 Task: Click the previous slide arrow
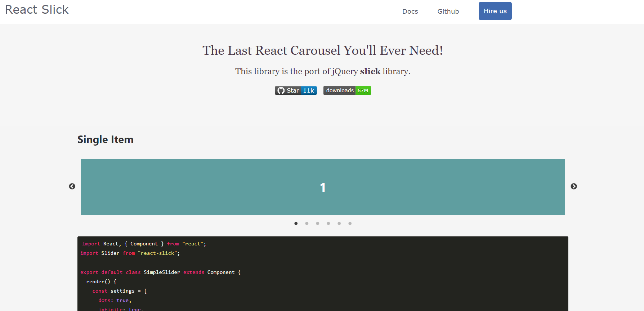(x=72, y=186)
